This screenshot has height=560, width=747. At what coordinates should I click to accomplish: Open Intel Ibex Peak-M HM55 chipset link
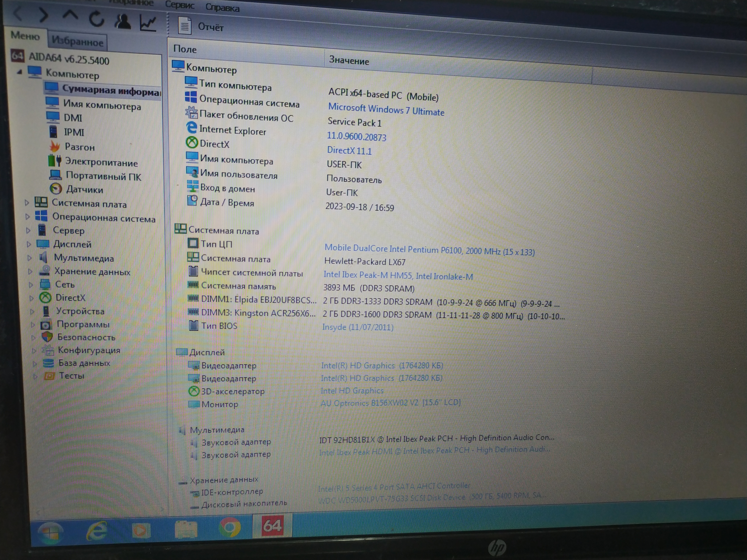click(x=398, y=275)
